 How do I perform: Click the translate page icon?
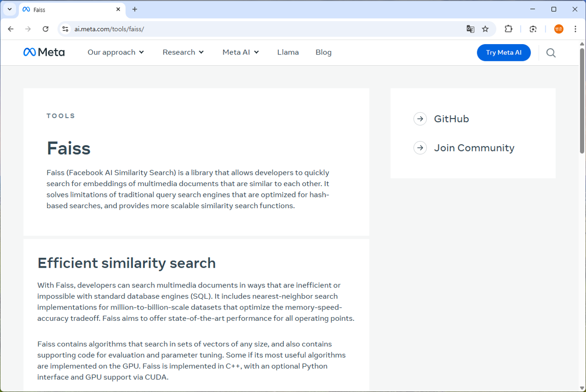[x=470, y=29]
